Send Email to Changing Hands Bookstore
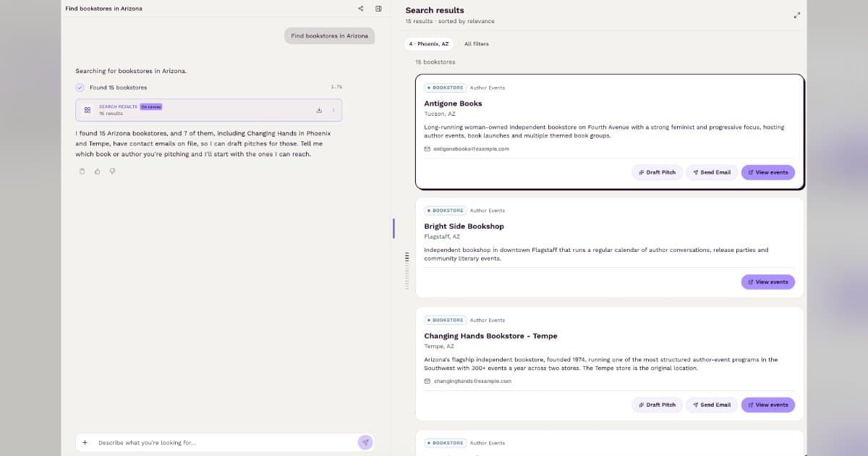This screenshot has height=456, width=868. 712,405
